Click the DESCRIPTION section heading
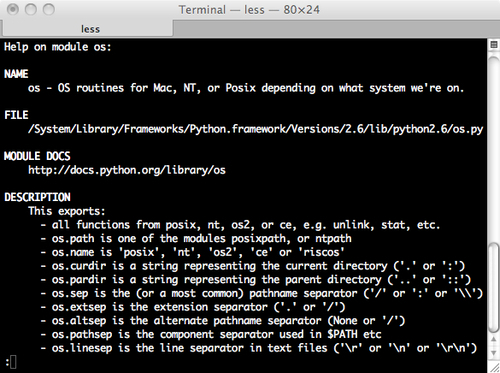 click(x=37, y=197)
